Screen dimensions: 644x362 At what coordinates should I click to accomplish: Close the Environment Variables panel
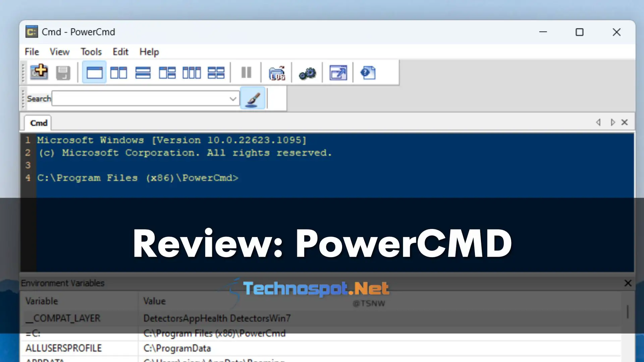tap(628, 283)
